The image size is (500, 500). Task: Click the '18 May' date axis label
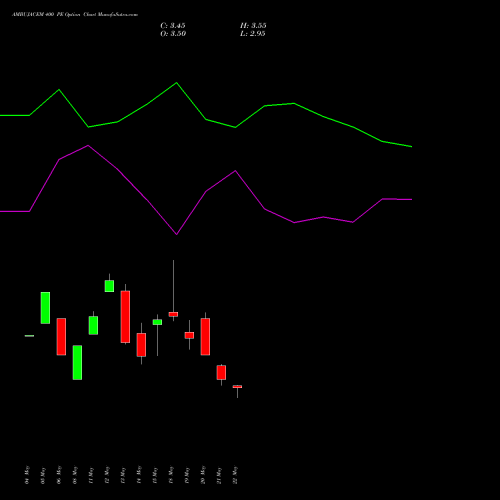171,475
